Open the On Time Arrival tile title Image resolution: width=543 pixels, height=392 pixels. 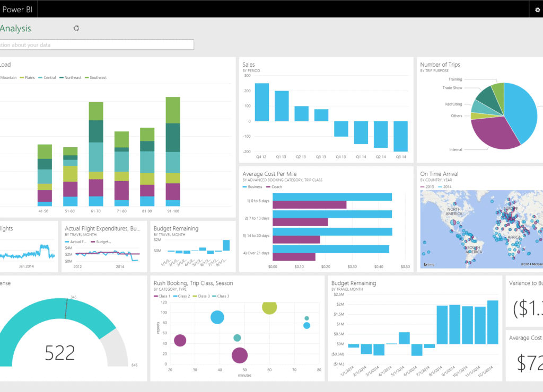click(x=439, y=174)
